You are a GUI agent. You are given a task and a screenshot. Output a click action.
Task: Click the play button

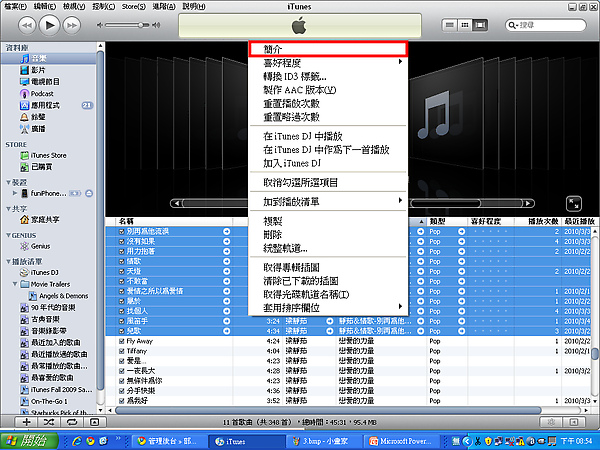49,25
